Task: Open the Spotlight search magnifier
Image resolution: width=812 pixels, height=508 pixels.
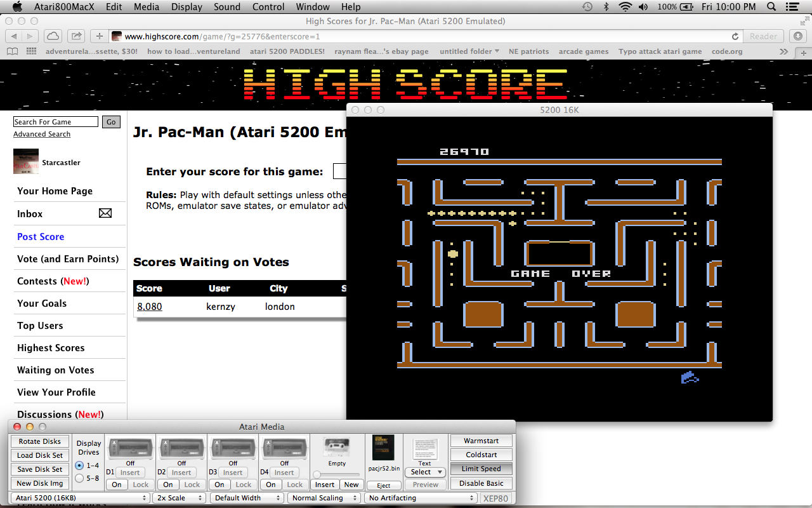Action: 771,7
